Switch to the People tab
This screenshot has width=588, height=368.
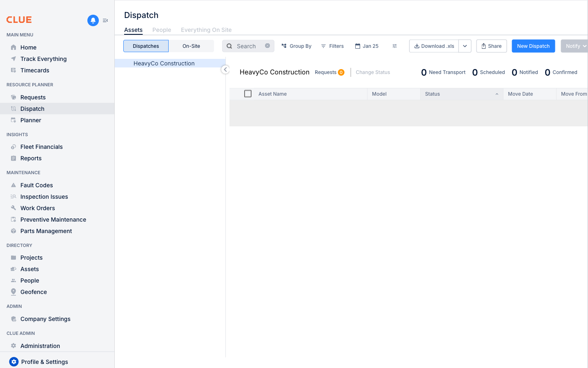(162, 30)
